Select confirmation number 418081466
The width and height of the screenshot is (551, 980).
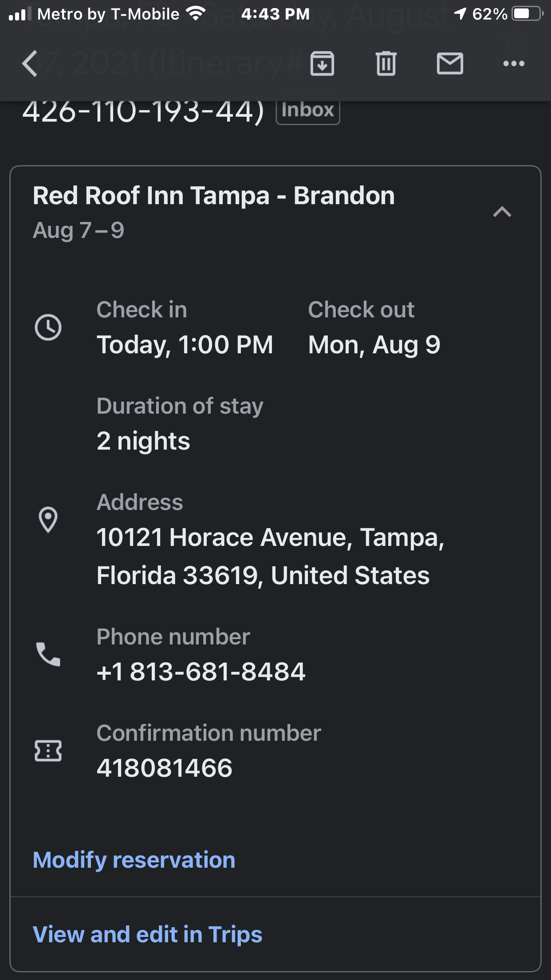click(165, 768)
